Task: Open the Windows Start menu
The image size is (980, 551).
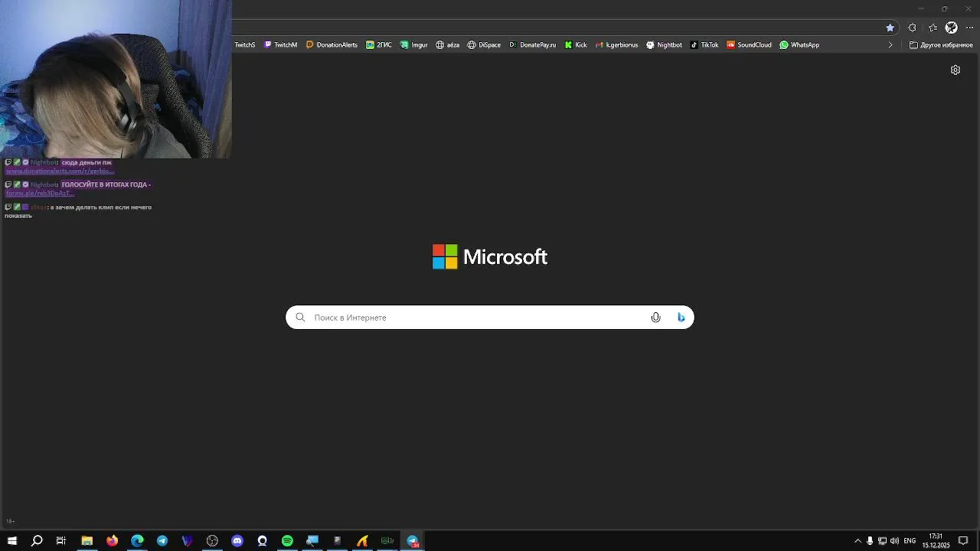Action: [12, 541]
